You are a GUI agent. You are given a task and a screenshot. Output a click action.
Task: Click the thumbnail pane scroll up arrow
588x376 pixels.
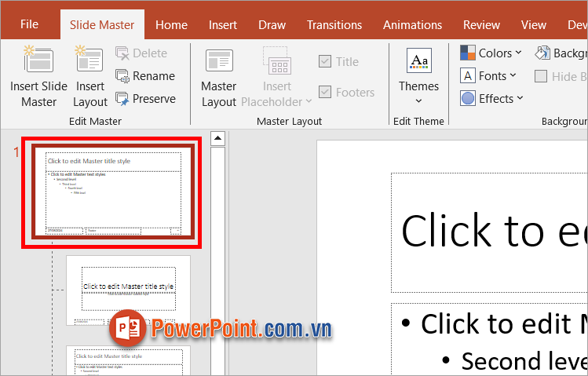217,138
